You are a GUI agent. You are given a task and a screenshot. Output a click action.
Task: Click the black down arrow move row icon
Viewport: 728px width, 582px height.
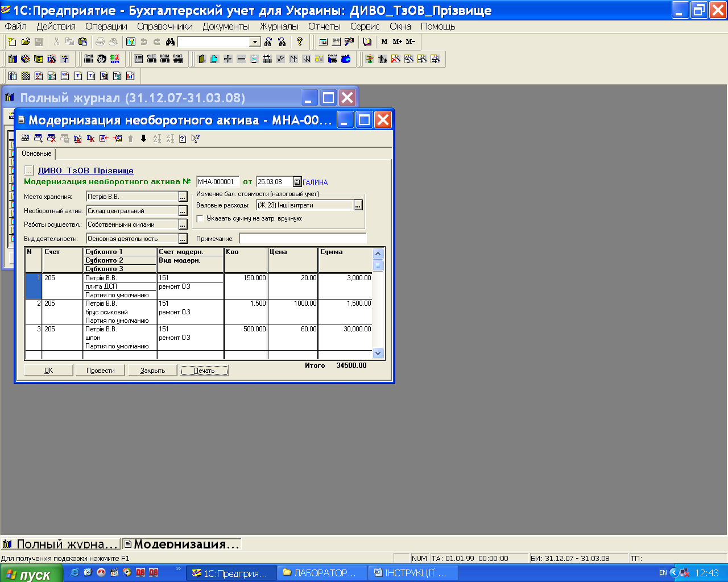pyautogui.click(x=143, y=138)
